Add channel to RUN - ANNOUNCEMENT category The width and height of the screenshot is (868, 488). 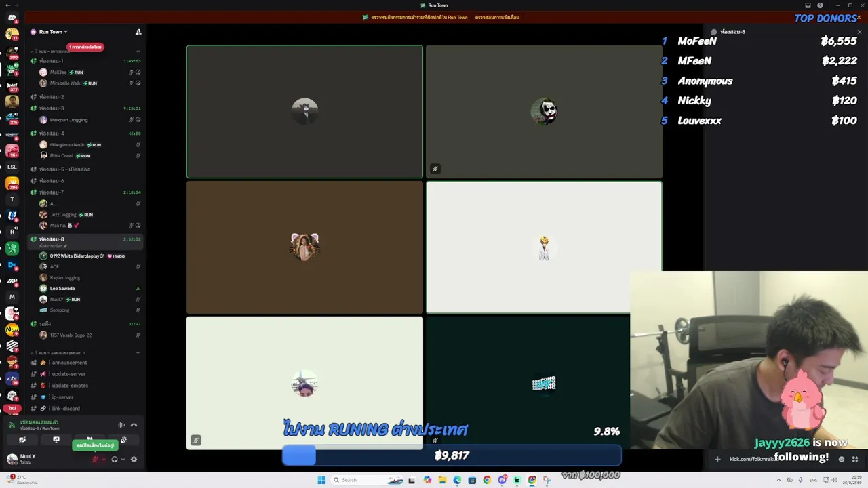(138, 353)
